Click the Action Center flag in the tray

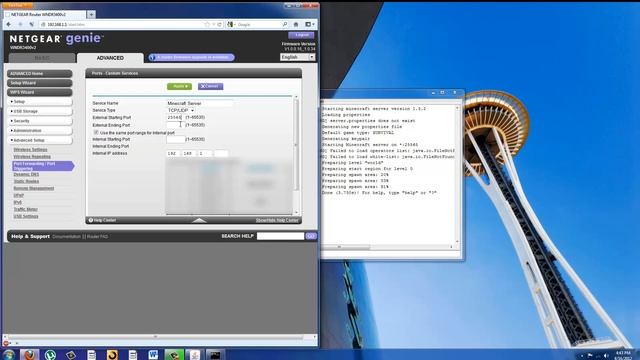click(590, 356)
